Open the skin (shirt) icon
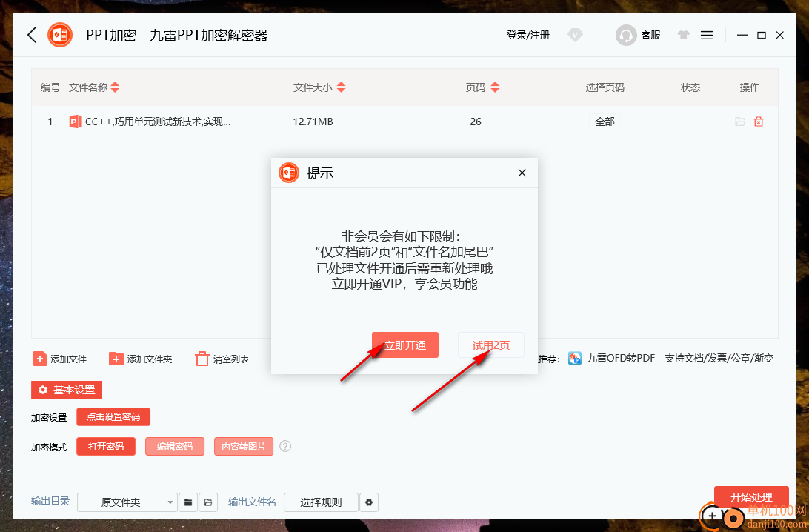This screenshot has width=809, height=532. click(x=684, y=35)
